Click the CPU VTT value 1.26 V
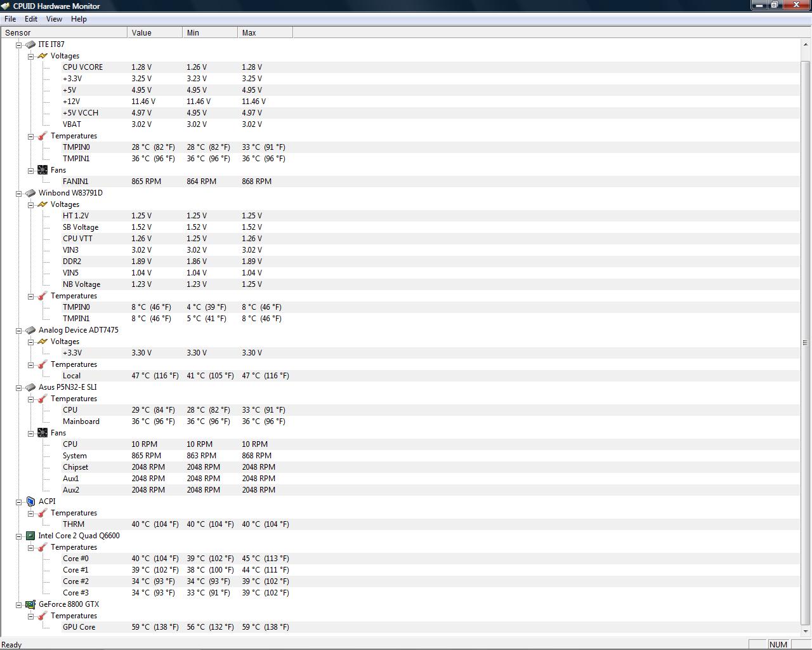 tap(141, 239)
